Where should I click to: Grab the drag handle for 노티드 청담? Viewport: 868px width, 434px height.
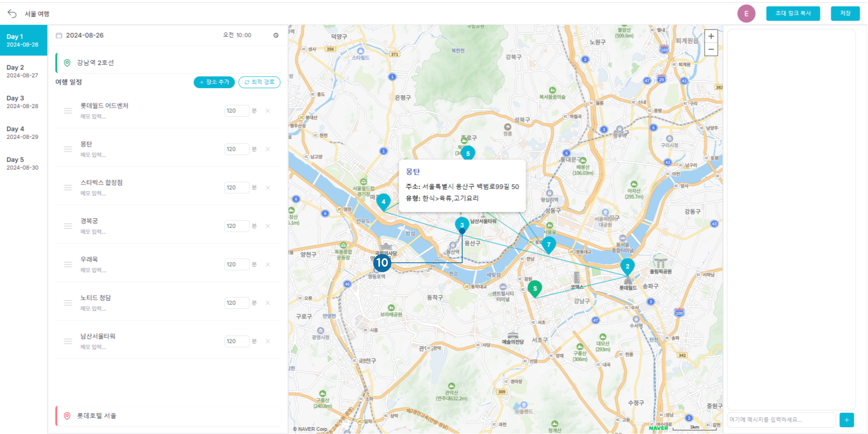pos(68,303)
